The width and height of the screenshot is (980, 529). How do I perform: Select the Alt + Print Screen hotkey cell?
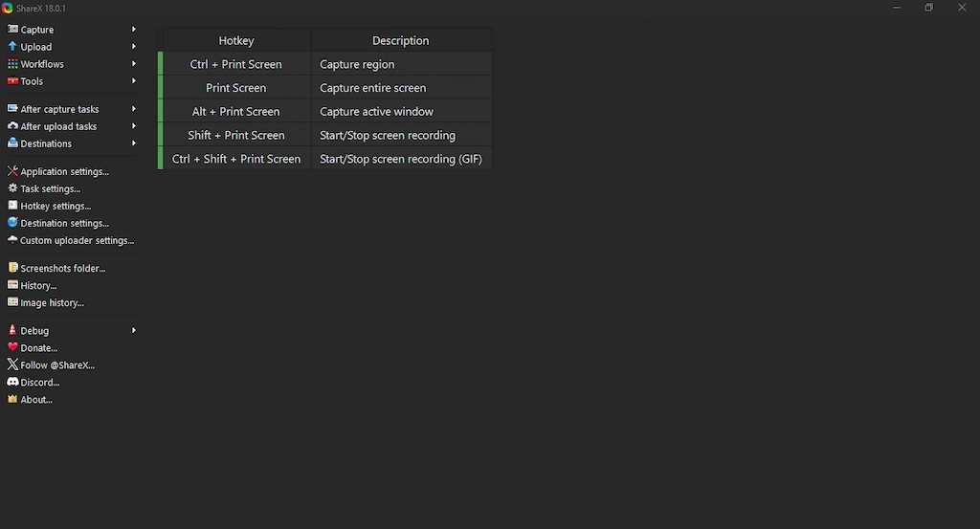point(236,112)
